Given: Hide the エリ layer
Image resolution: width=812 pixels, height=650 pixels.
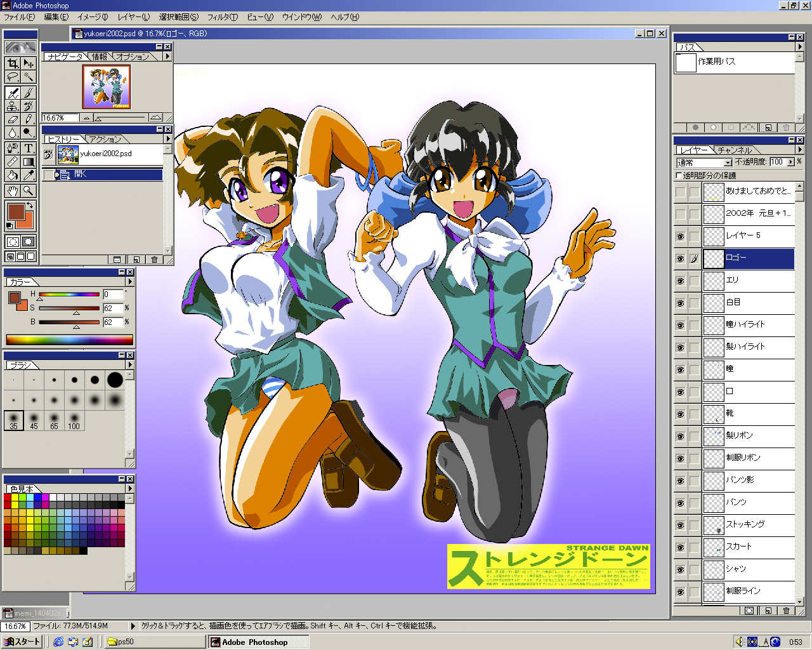Looking at the screenshot, I should point(680,281).
